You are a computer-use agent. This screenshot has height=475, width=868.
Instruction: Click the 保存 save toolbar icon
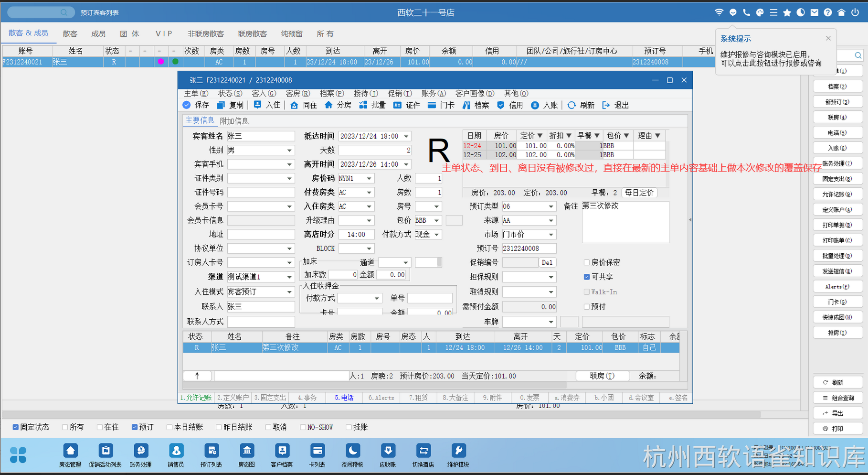click(187, 105)
